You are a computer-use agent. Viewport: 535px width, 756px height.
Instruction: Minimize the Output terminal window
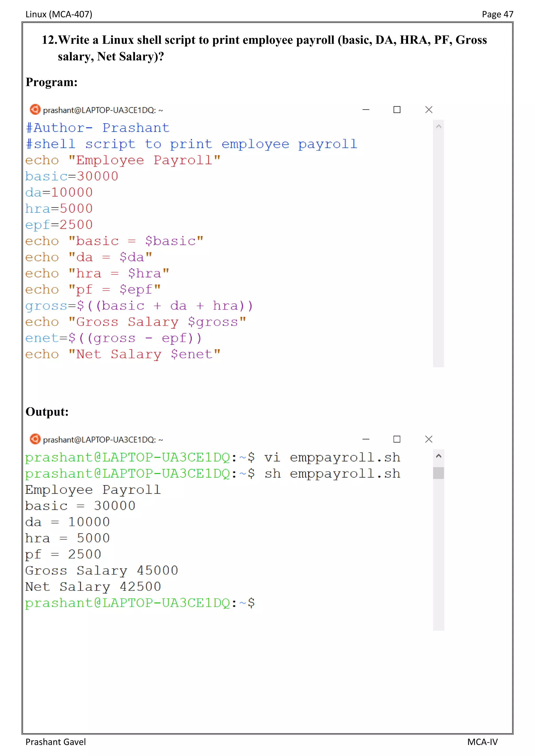point(366,439)
